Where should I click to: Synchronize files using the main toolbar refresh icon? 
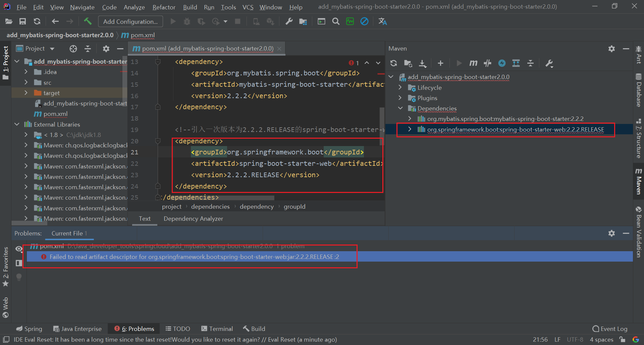coord(37,22)
